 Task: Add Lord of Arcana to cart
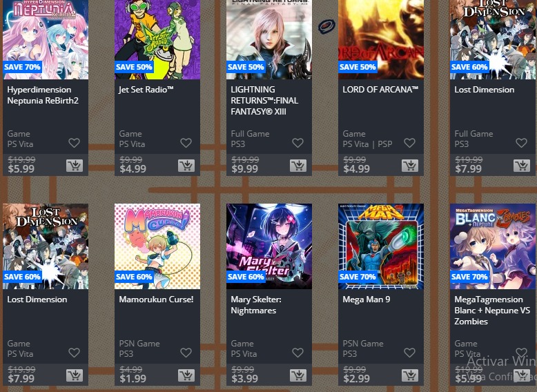pos(410,166)
